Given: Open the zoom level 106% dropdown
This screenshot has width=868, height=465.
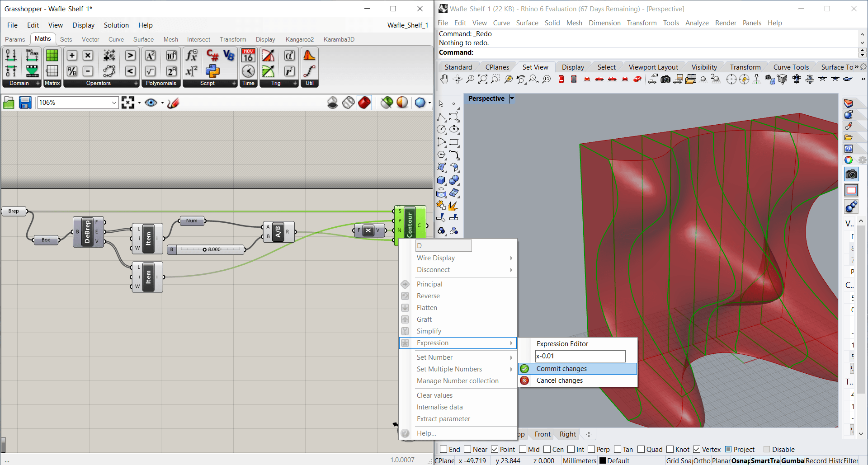Looking at the screenshot, I should [114, 103].
